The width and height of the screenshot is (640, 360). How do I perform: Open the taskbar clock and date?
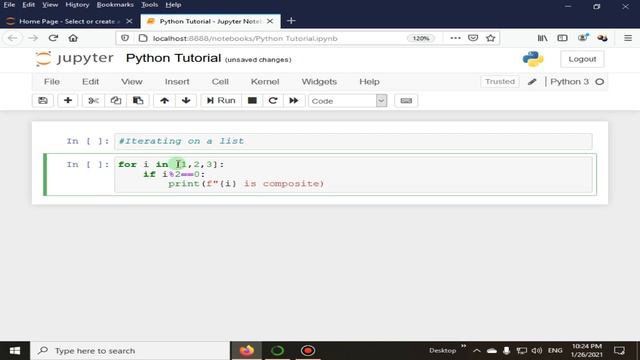[587, 351]
